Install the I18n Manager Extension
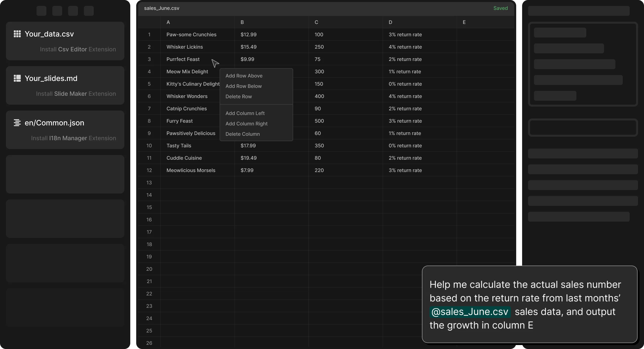This screenshot has height=349, width=644. 73,138
